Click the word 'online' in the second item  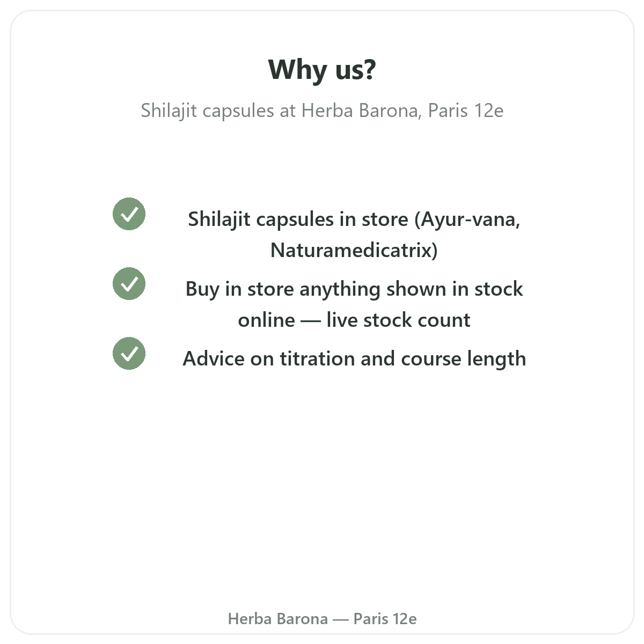point(266,320)
